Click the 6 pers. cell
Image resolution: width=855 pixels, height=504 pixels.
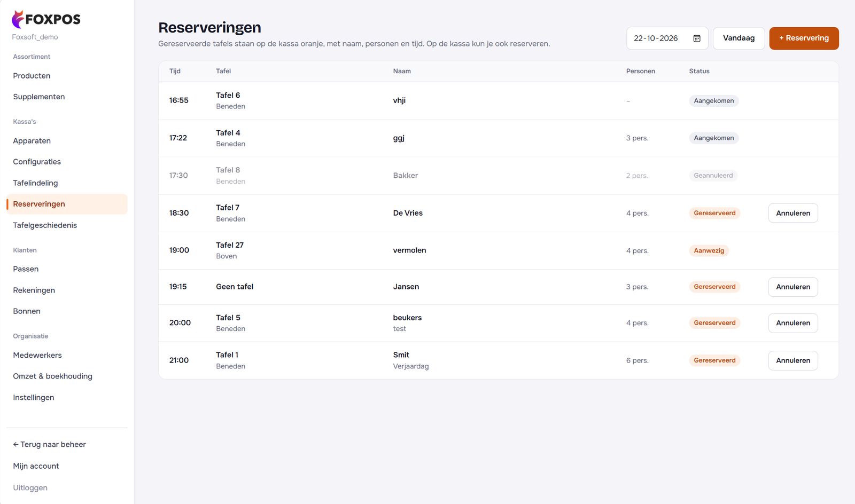[638, 361]
